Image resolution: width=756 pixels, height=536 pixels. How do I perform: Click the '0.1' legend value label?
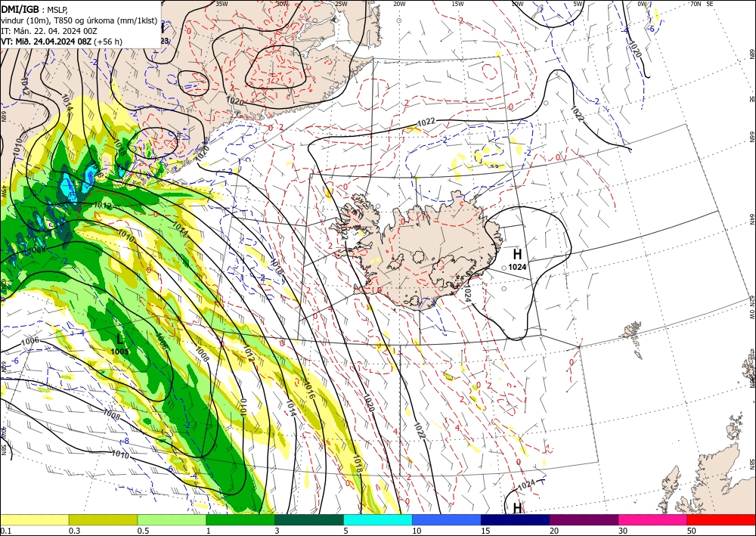[x=5, y=530]
